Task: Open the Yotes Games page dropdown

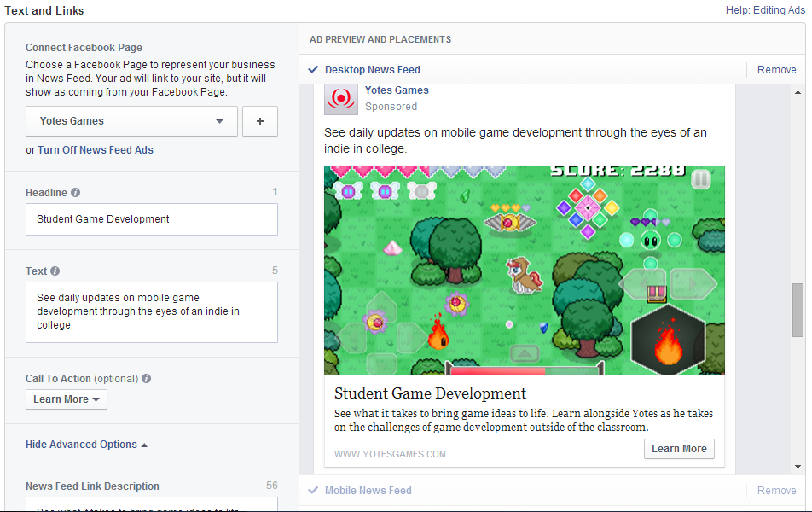Action: (x=131, y=121)
